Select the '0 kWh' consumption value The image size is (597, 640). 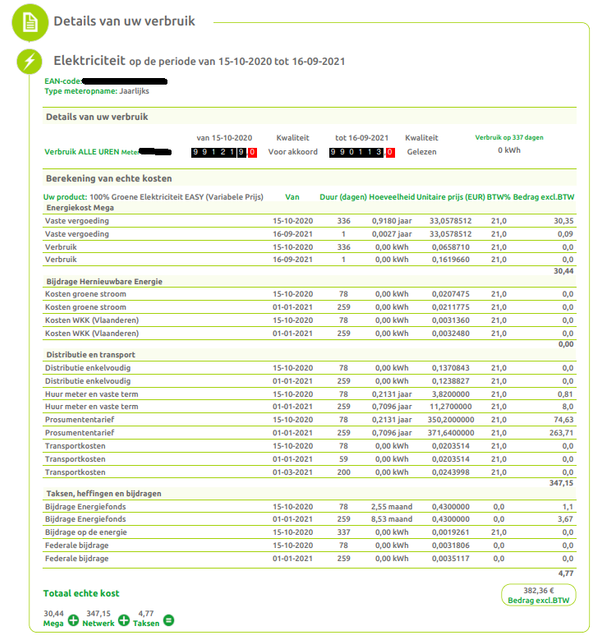point(509,150)
